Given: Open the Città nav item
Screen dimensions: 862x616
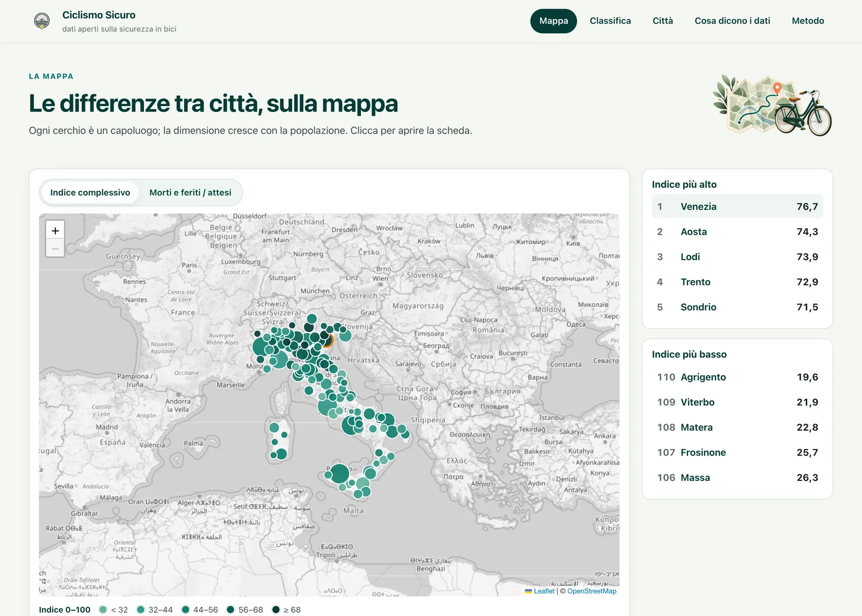Looking at the screenshot, I should [663, 21].
